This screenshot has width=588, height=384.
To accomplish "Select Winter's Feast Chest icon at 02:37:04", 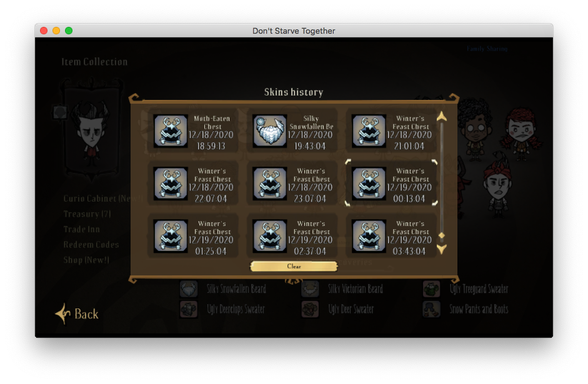I will coord(269,235).
